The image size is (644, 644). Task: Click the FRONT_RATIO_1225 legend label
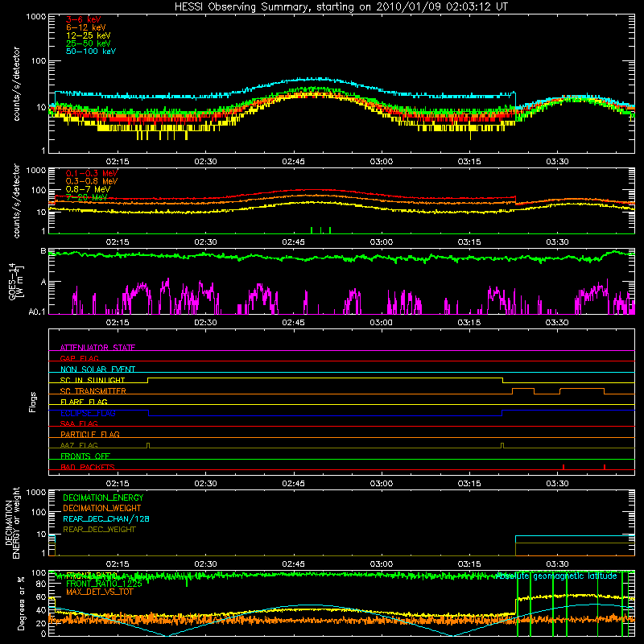click(104, 584)
